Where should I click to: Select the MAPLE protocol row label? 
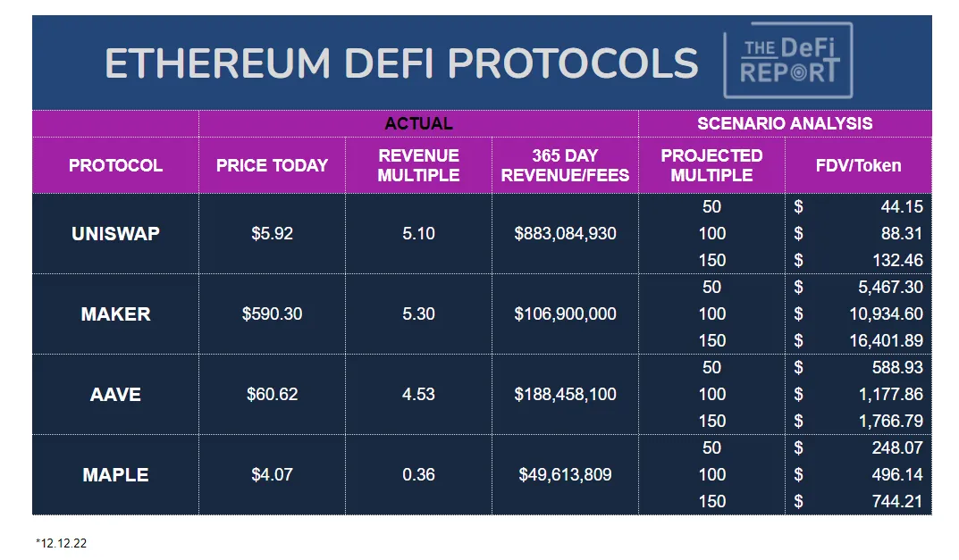pos(115,475)
